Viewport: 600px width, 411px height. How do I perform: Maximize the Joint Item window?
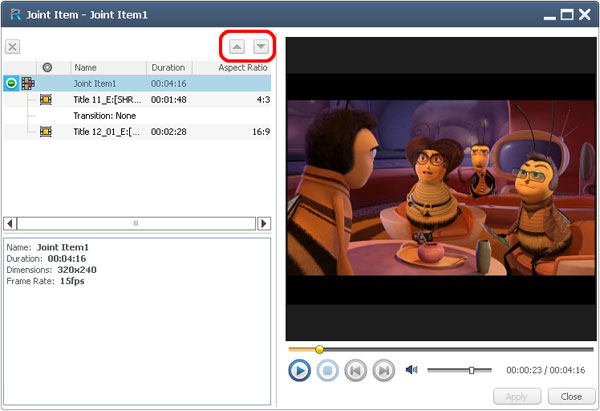567,15
